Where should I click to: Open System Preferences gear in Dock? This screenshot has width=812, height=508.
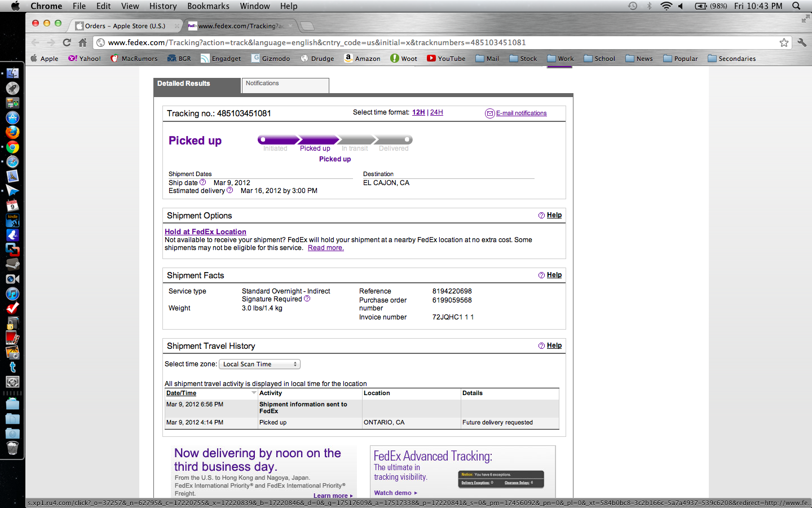[12, 382]
